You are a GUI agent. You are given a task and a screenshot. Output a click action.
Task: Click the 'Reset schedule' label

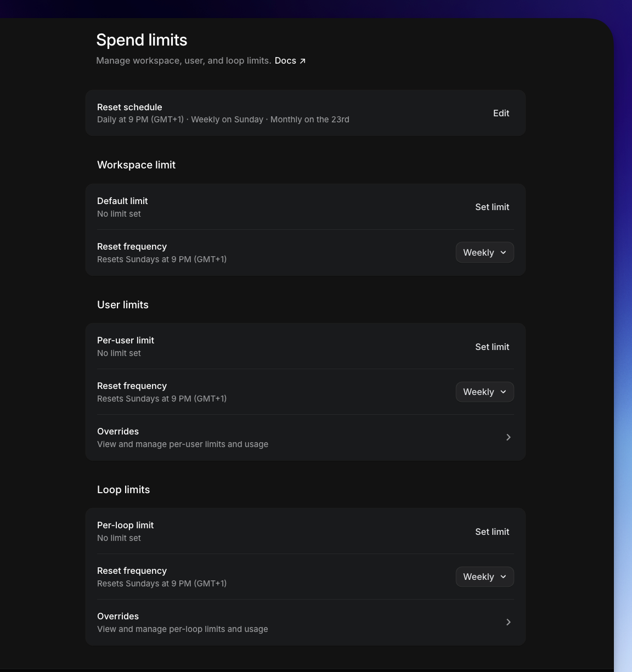129,107
